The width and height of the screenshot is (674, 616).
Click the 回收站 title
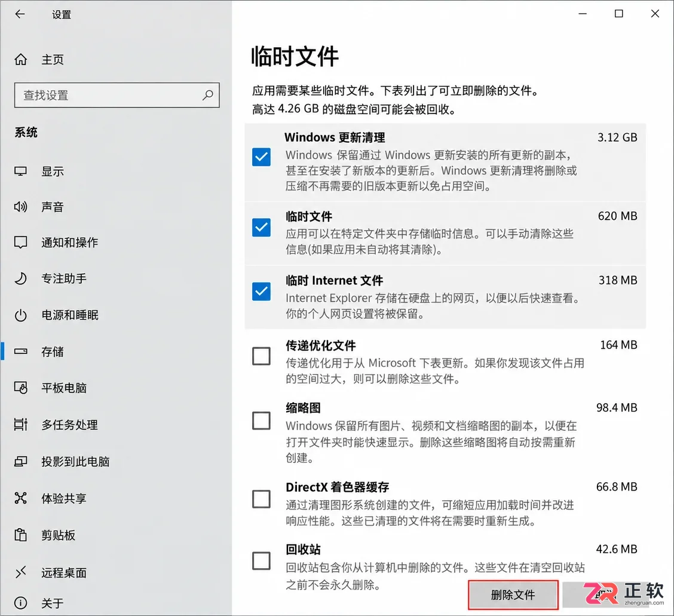303,549
